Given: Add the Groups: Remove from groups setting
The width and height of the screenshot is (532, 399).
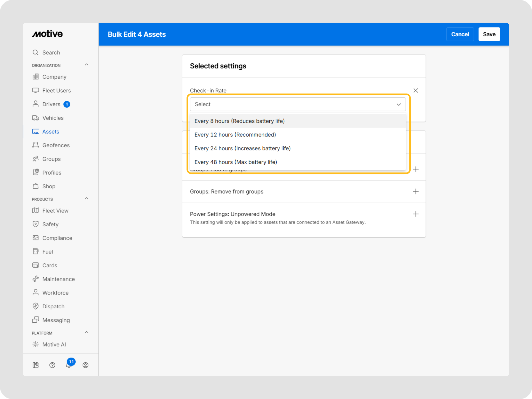Looking at the screenshot, I should tap(416, 191).
